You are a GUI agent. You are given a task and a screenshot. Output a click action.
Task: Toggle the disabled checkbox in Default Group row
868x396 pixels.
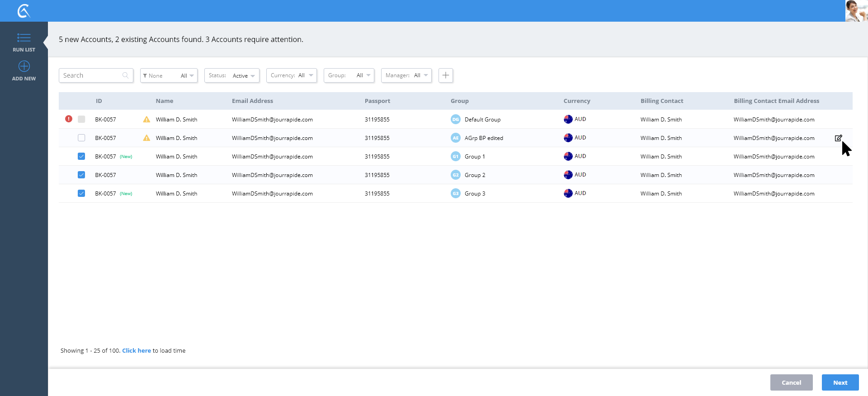[81, 119]
